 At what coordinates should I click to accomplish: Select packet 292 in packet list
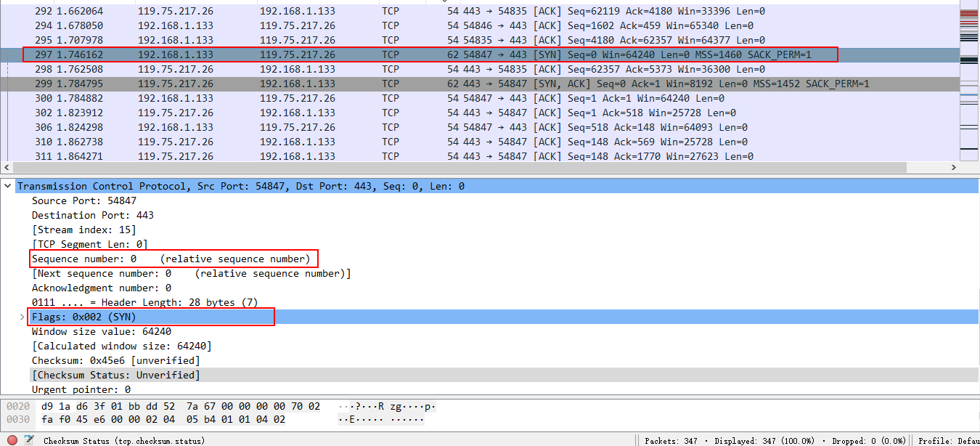point(479,11)
